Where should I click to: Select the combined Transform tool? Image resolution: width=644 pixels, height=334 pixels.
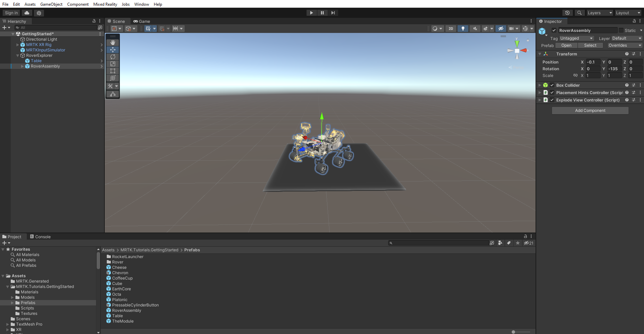pyautogui.click(x=113, y=78)
